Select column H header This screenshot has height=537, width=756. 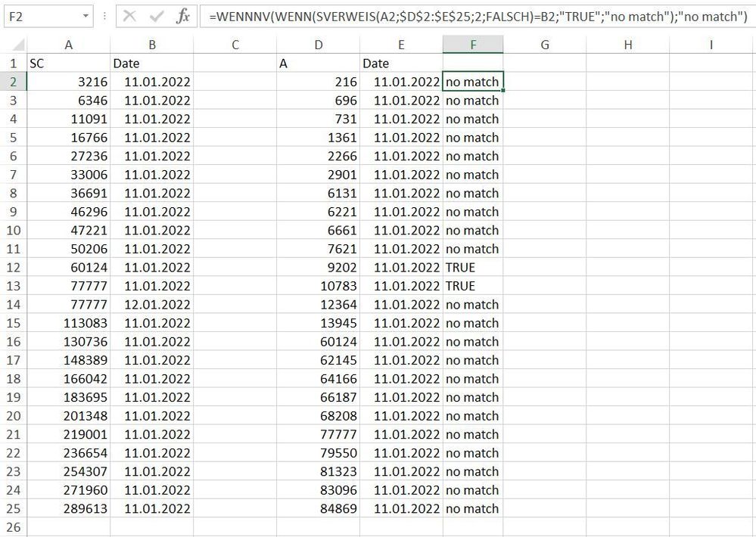pos(628,45)
